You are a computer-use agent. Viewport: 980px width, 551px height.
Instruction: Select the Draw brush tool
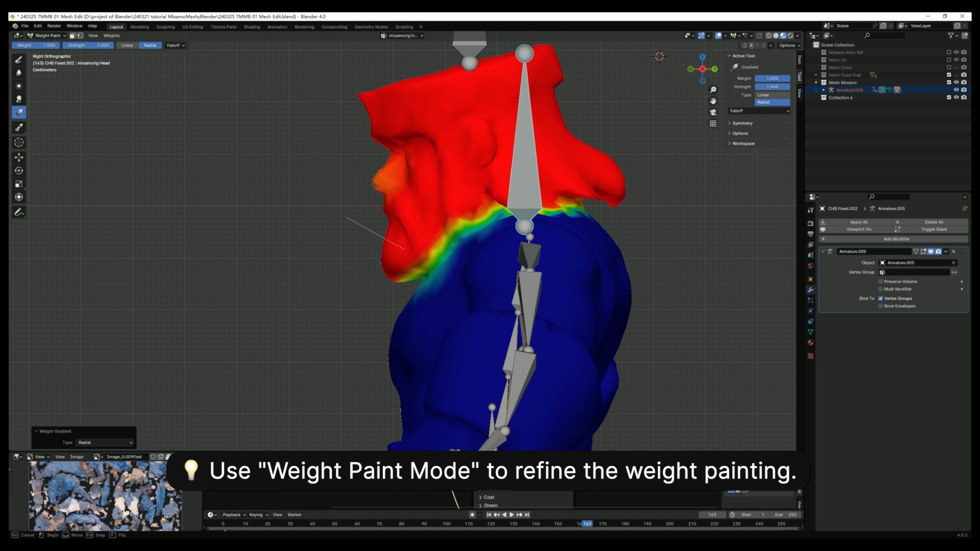coord(19,59)
